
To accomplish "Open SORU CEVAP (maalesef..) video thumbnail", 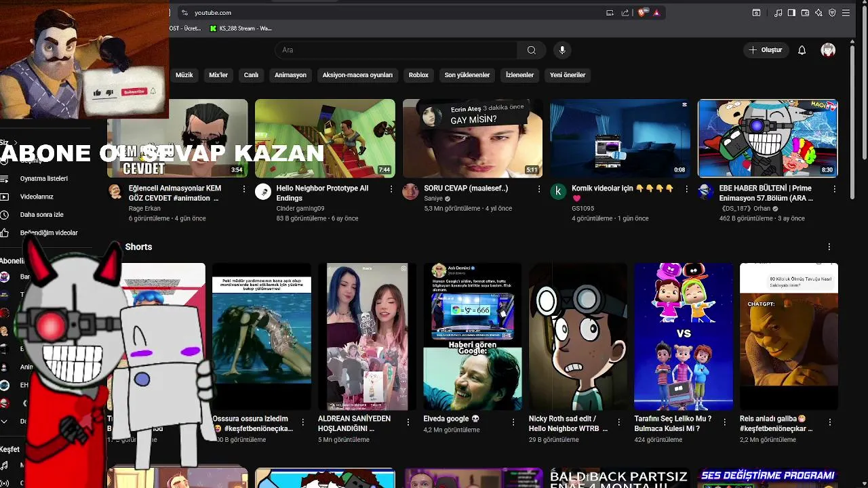I will point(473,138).
